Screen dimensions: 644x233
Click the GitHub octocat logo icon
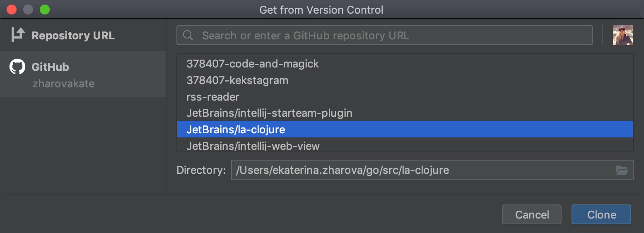17,67
